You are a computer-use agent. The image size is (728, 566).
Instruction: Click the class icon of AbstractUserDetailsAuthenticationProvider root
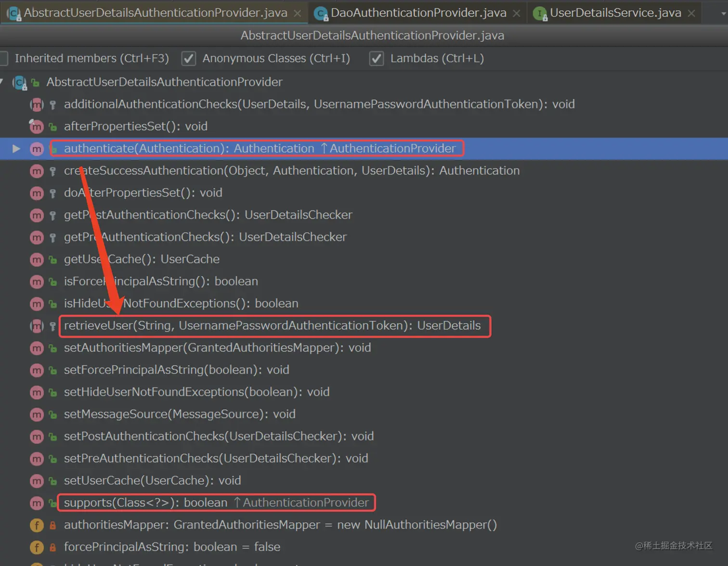(x=20, y=82)
